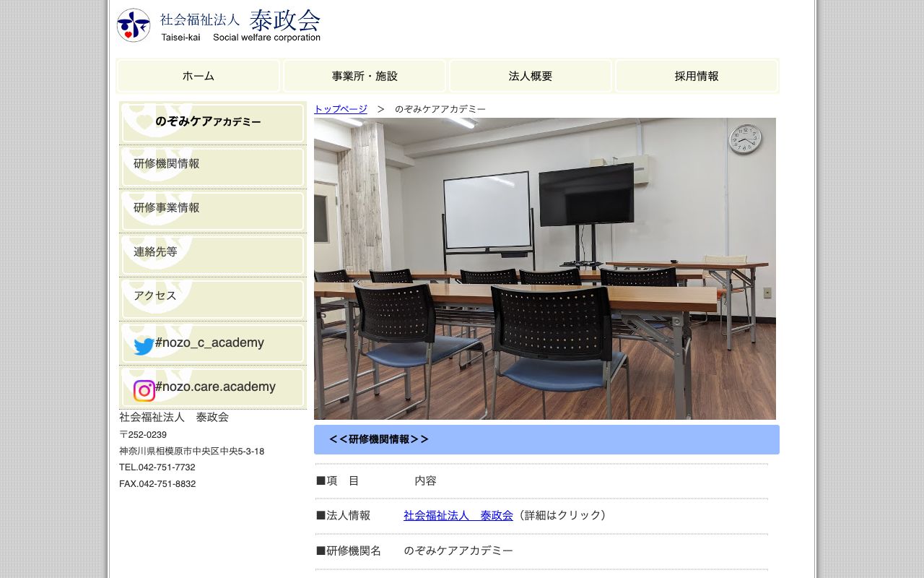
Task: Click the blue 研修機関情報 header bar
Action: (546, 439)
